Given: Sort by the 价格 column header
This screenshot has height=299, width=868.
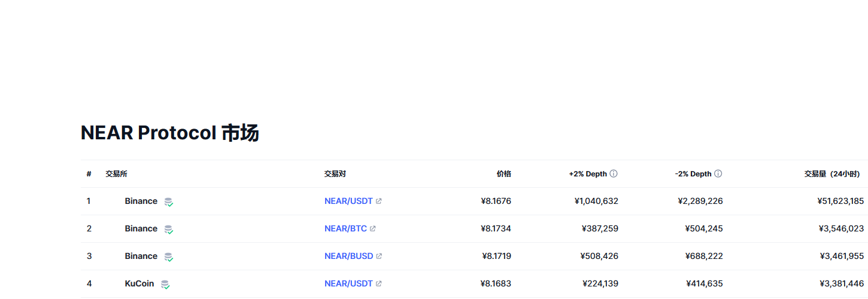Looking at the screenshot, I should tap(503, 174).
